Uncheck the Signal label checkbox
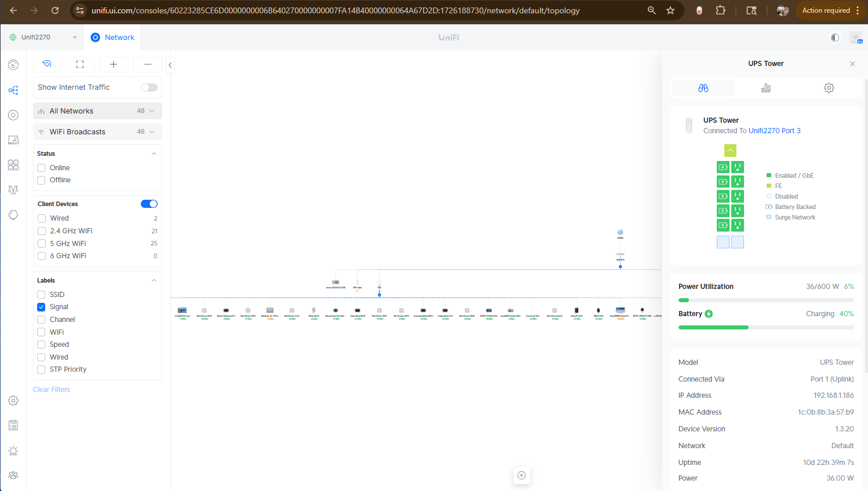The width and height of the screenshot is (868, 491). [41, 307]
